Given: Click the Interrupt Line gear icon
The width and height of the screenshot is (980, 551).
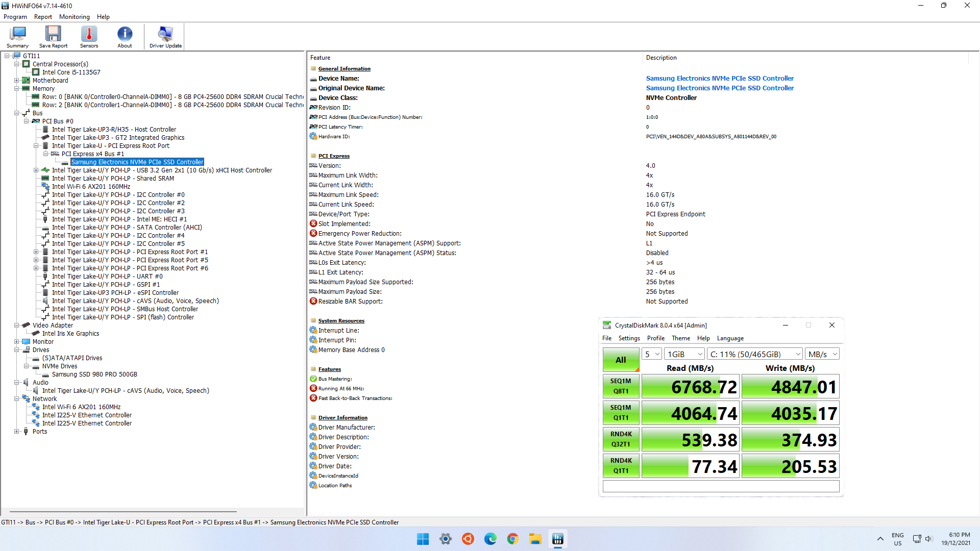Looking at the screenshot, I should click(313, 330).
